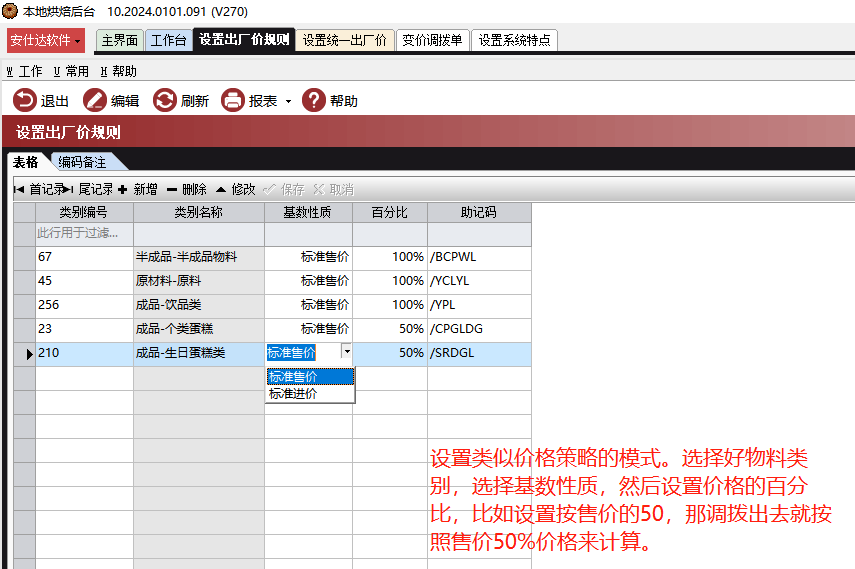
Task: Click the app logo icon in title bar
Action: pos(10,10)
